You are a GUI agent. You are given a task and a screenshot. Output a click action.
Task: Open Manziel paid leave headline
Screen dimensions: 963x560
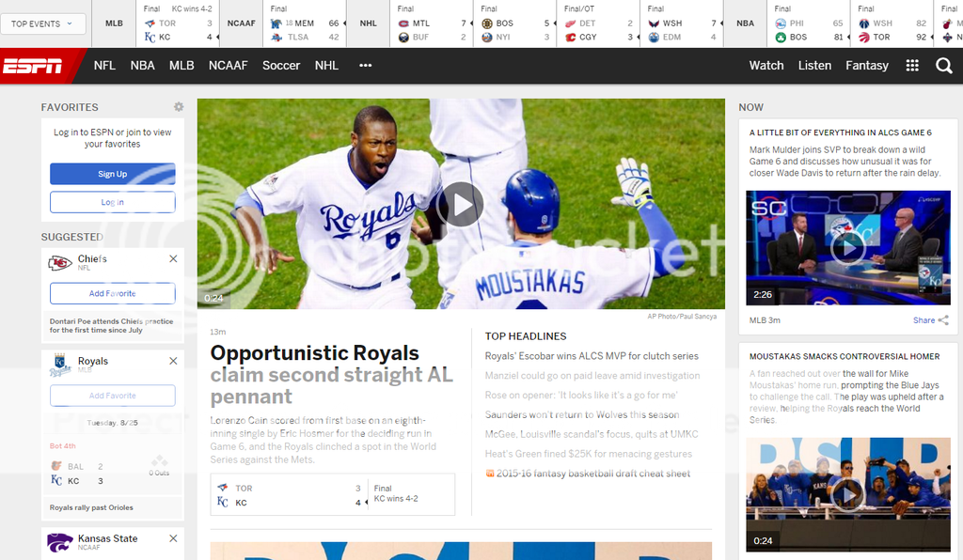(x=592, y=376)
